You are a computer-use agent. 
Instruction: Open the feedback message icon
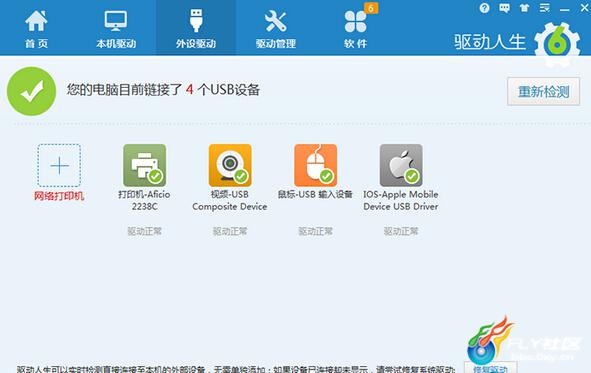(x=504, y=8)
